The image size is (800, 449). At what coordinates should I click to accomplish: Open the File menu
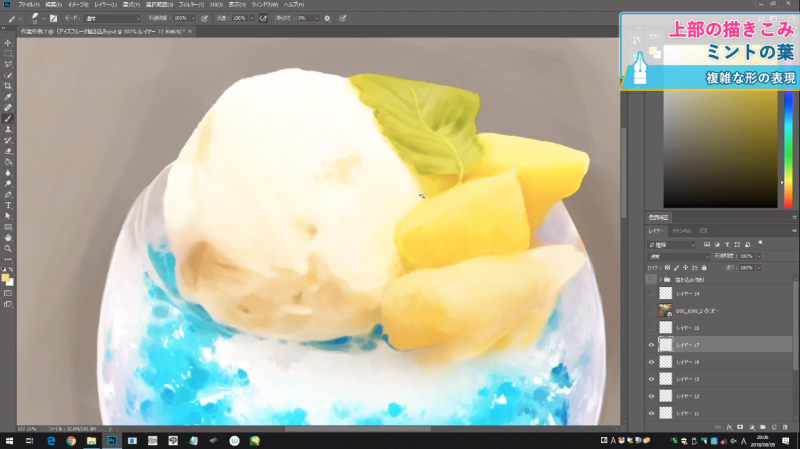[29, 5]
